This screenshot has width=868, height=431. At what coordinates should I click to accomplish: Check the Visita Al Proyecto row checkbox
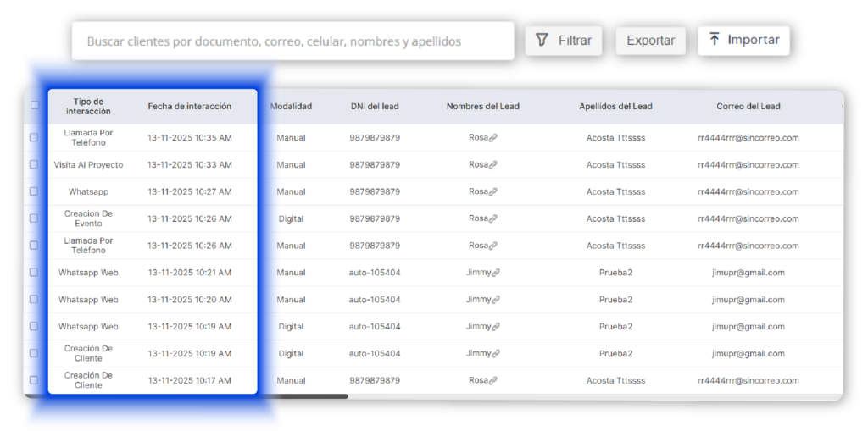click(x=34, y=164)
